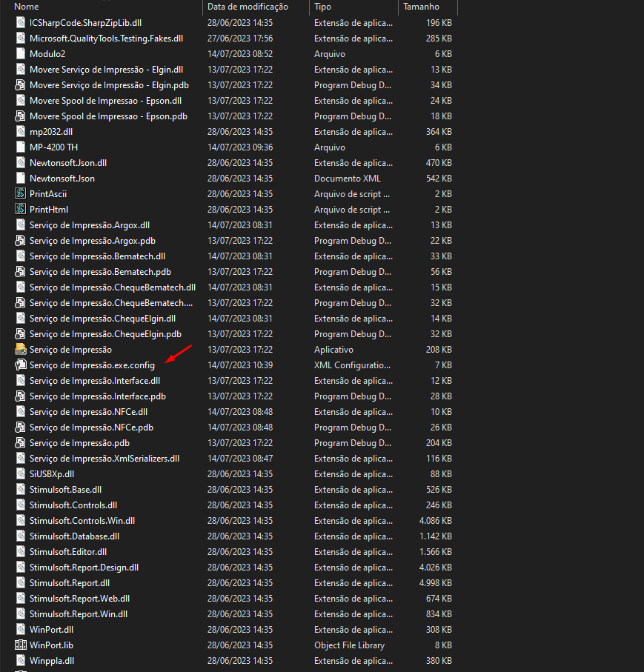Click the Serviço de Impressão application icon
The height and width of the screenshot is (672, 644).
click(x=20, y=350)
